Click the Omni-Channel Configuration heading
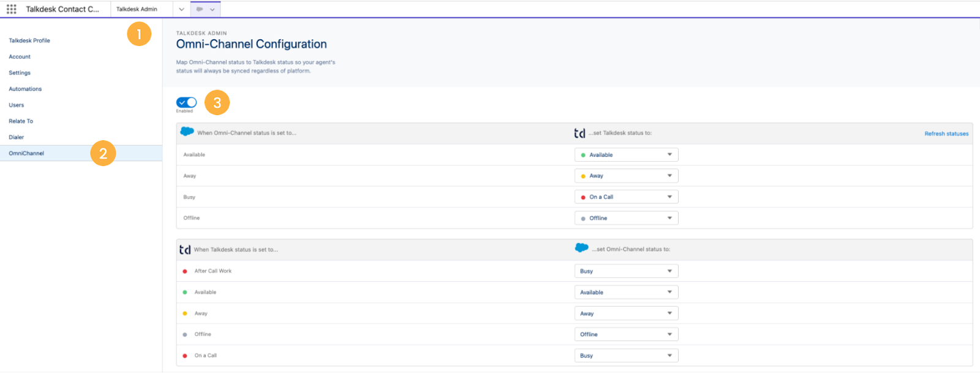Image resolution: width=980 pixels, height=373 pixels. coord(252,44)
